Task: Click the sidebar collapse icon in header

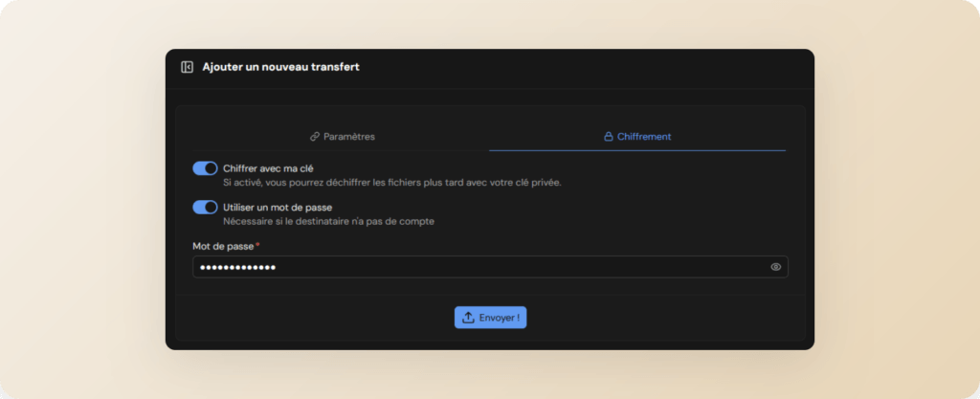Action: [187, 67]
